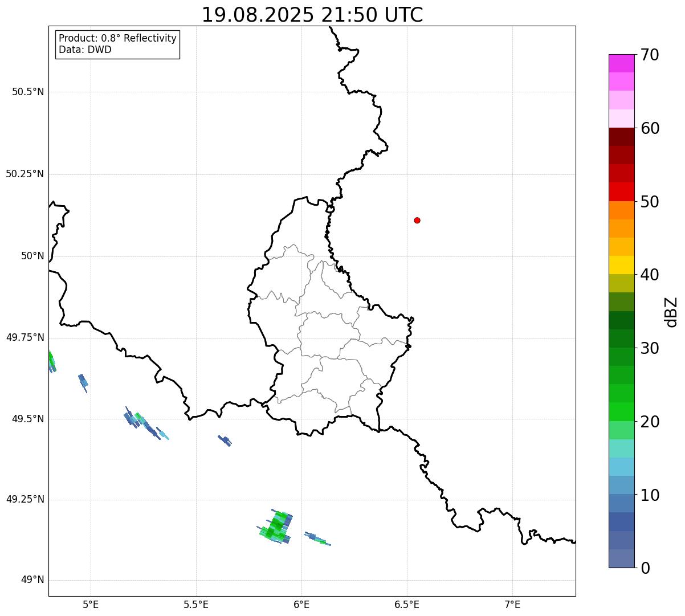Click the colorbar tick label 50
The image size is (685, 616).
coord(650,202)
